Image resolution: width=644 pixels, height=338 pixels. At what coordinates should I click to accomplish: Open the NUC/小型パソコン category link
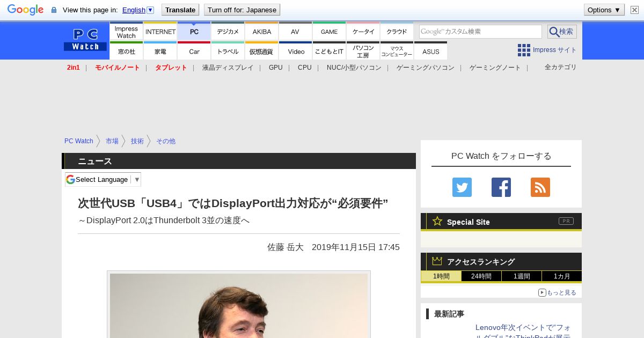point(354,68)
